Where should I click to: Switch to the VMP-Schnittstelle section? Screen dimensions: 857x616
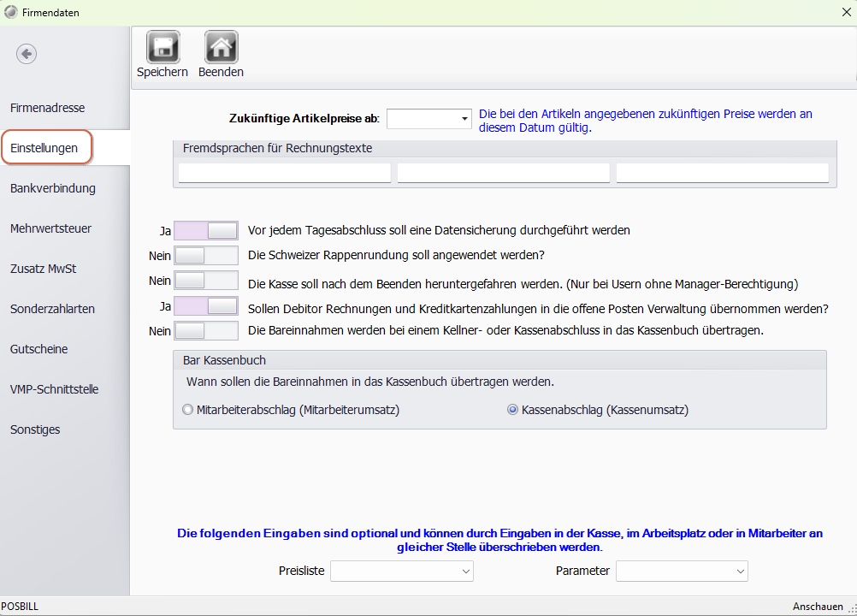(x=54, y=389)
